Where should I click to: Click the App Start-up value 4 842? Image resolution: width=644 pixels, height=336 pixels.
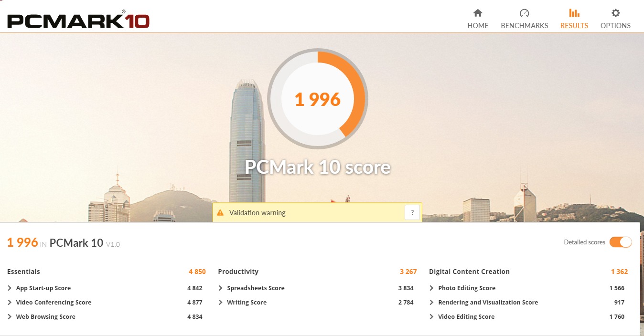tap(195, 288)
